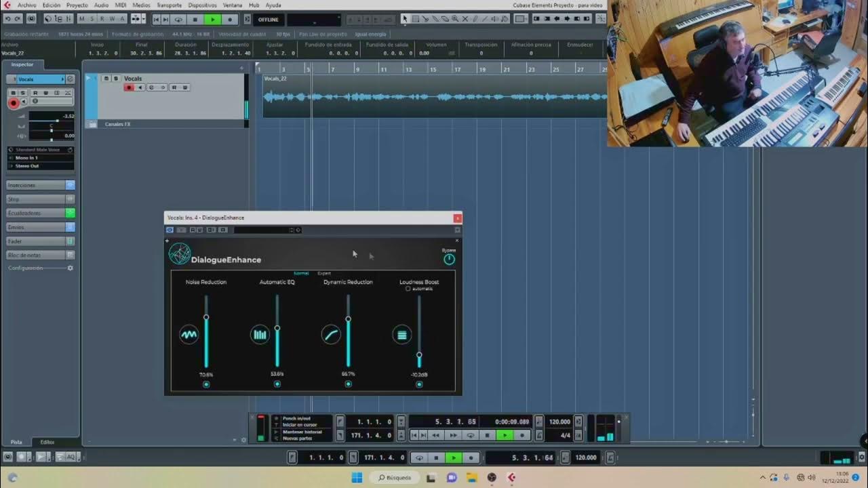Image resolution: width=868 pixels, height=488 pixels.
Task: Toggle plugin activate button in plugin window header
Action: 170,230
